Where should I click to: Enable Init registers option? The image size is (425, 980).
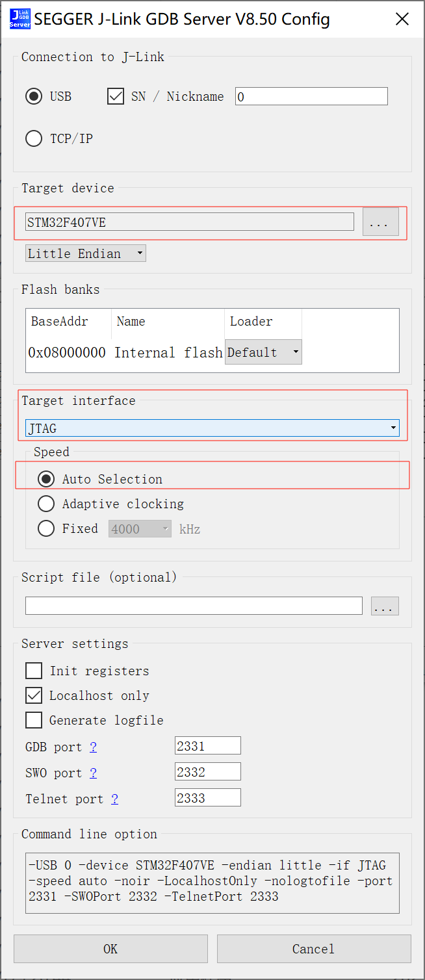(x=34, y=671)
